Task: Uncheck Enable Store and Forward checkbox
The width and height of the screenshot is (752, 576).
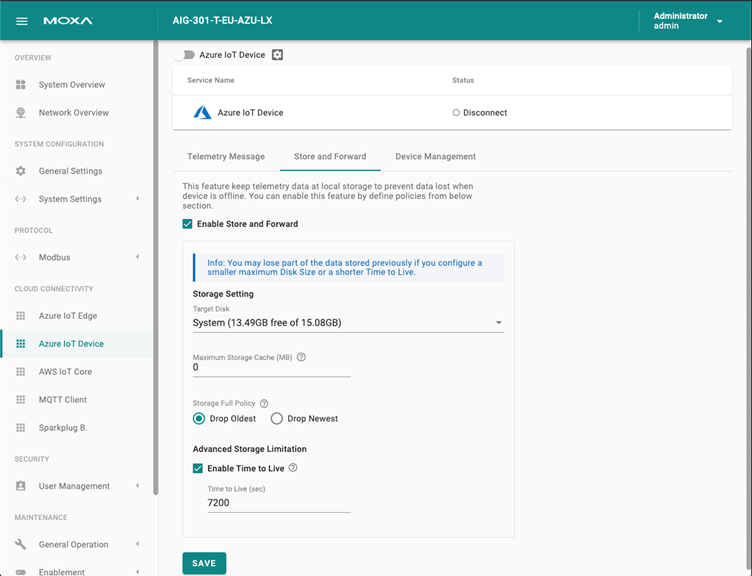Action: pyautogui.click(x=188, y=224)
